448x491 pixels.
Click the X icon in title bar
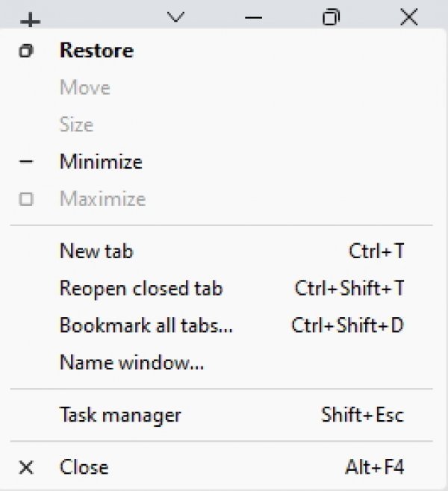409,17
